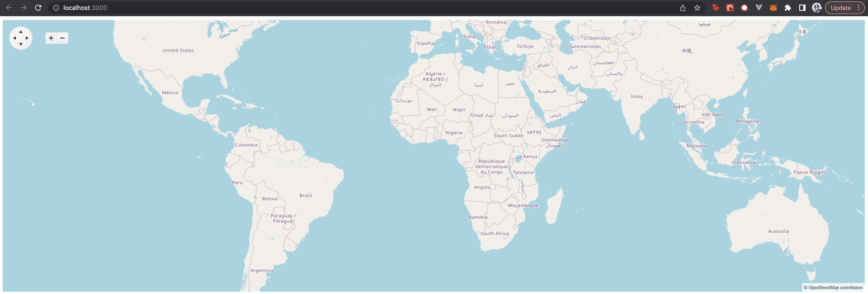The height and width of the screenshot is (294, 868).
Task: Click the Soomaaliya label
Action: point(554,139)
